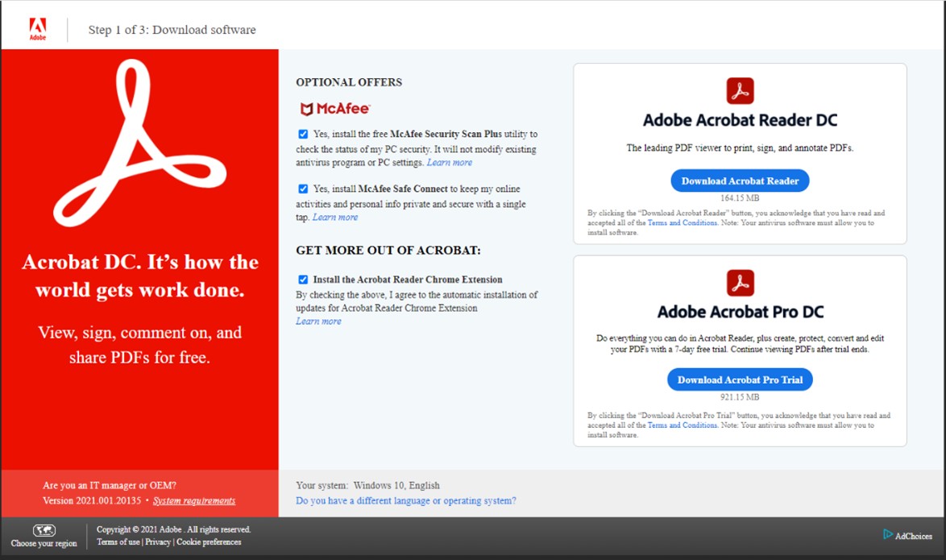Click the Step 1 of 3: Download software text
Viewport: 946px width, 560px height.
click(172, 30)
